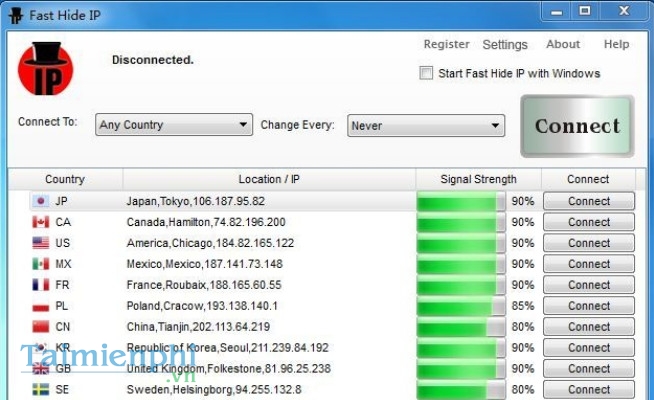Click the Fast Hide IP top-hat logo

(45, 69)
